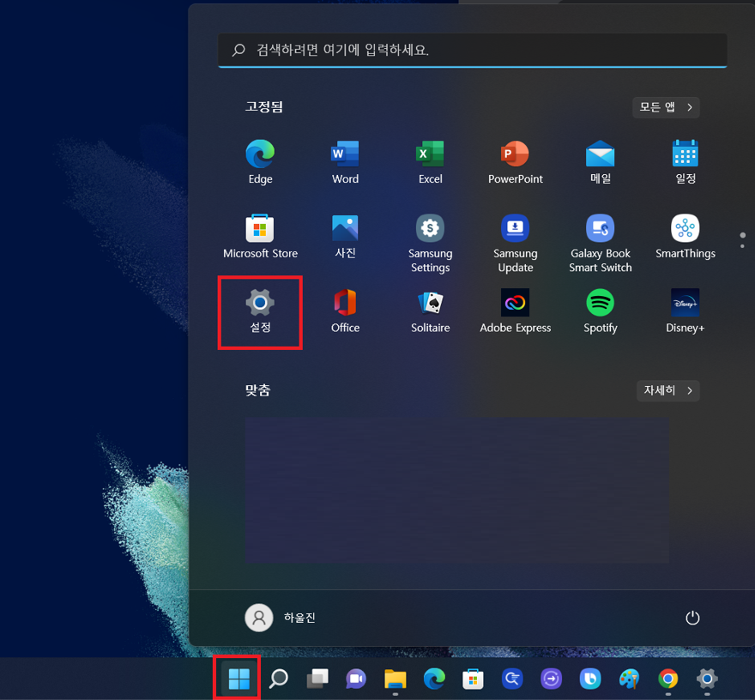The height and width of the screenshot is (700, 755).
Task: Open the Solitaire game
Action: click(x=430, y=312)
